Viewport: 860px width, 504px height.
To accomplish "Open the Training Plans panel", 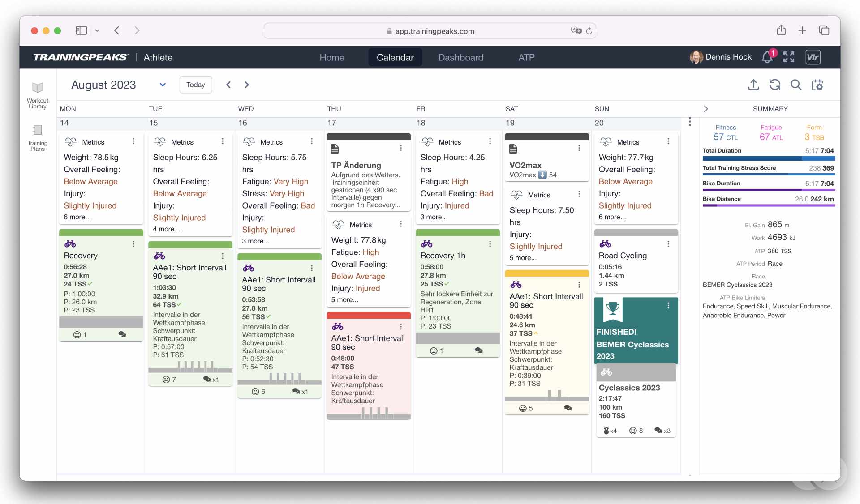I will [38, 138].
